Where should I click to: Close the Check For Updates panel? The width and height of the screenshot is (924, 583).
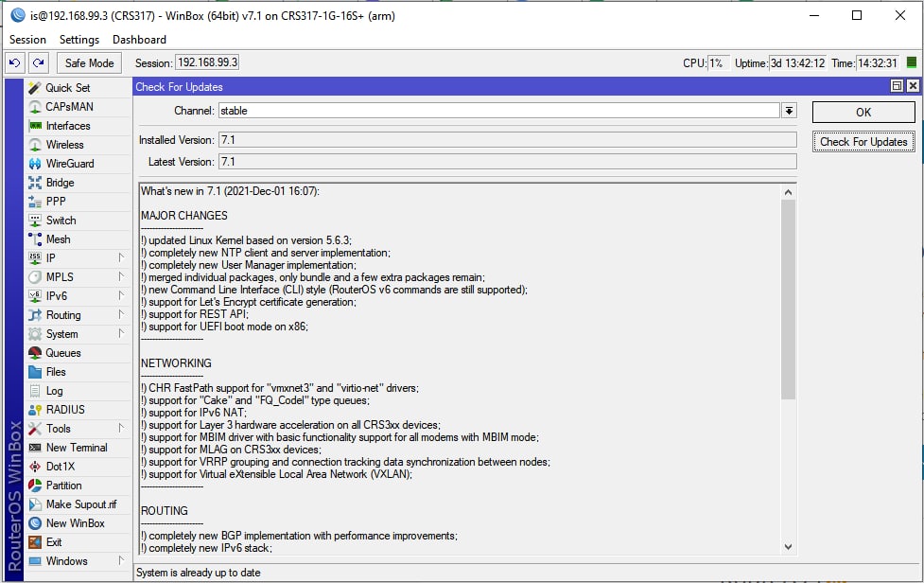[x=913, y=86]
